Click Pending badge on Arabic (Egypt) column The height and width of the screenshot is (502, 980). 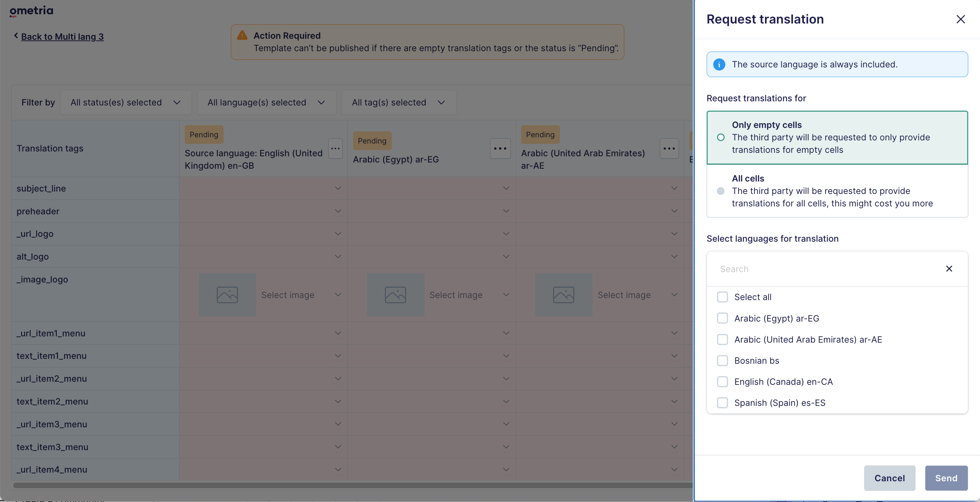(x=372, y=141)
